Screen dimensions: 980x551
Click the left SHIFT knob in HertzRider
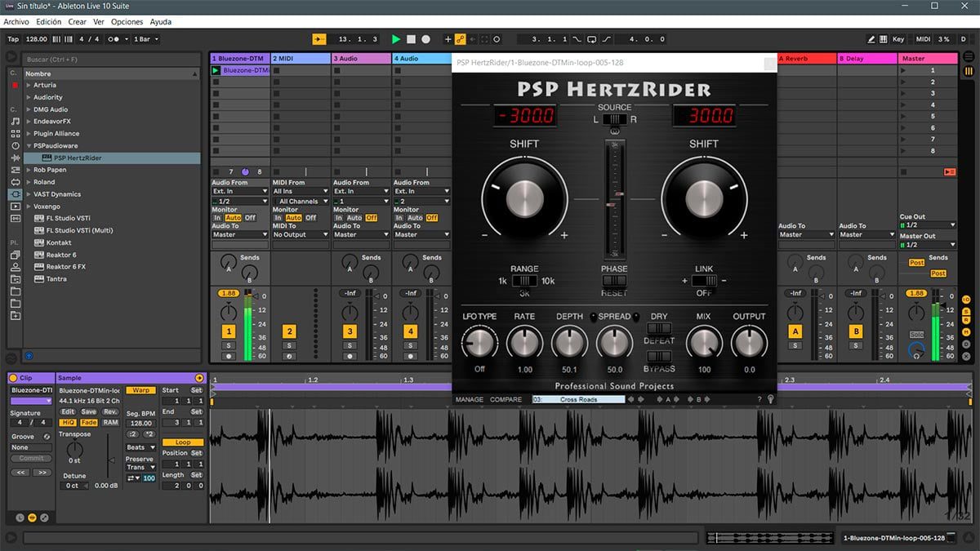coord(524,198)
